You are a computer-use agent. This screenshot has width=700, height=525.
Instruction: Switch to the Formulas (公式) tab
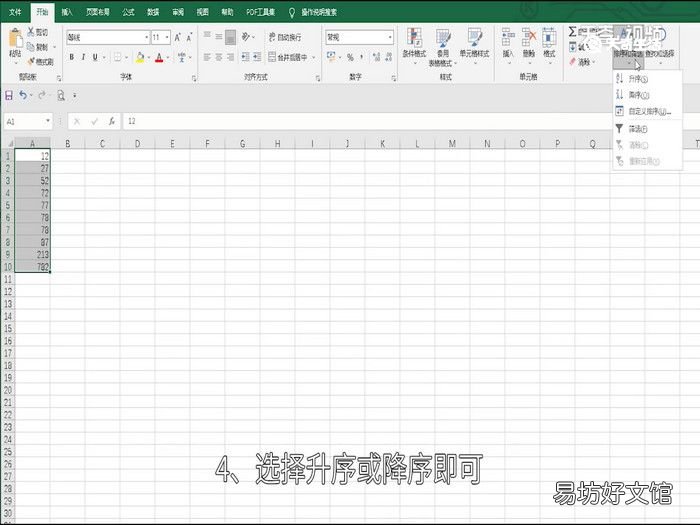pos(128,12)
